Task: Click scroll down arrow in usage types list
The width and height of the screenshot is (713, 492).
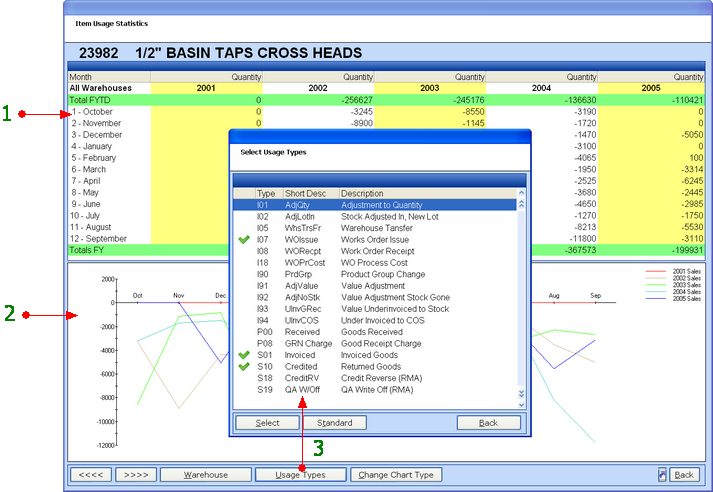Action: point(521,405)
